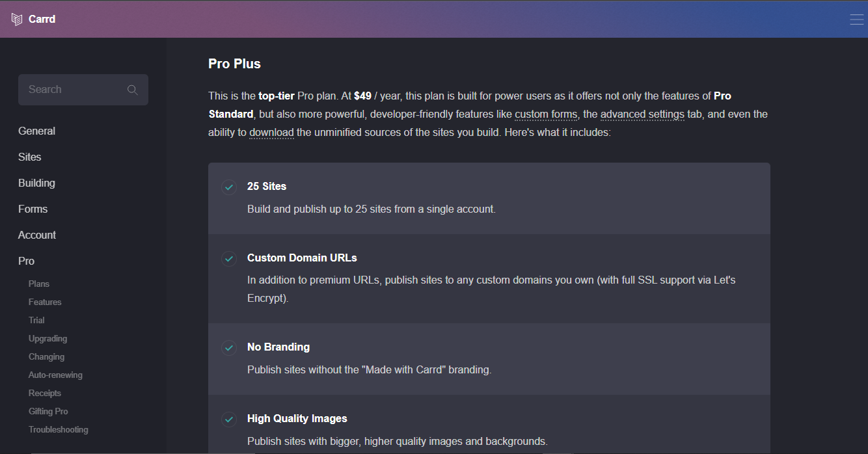Click the checkmark beside 25 Sites
This screenshot has height=454, width=868.
click(229, 187)
